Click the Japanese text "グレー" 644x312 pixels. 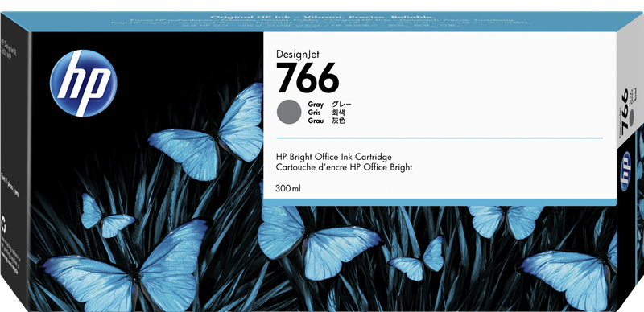341,105
